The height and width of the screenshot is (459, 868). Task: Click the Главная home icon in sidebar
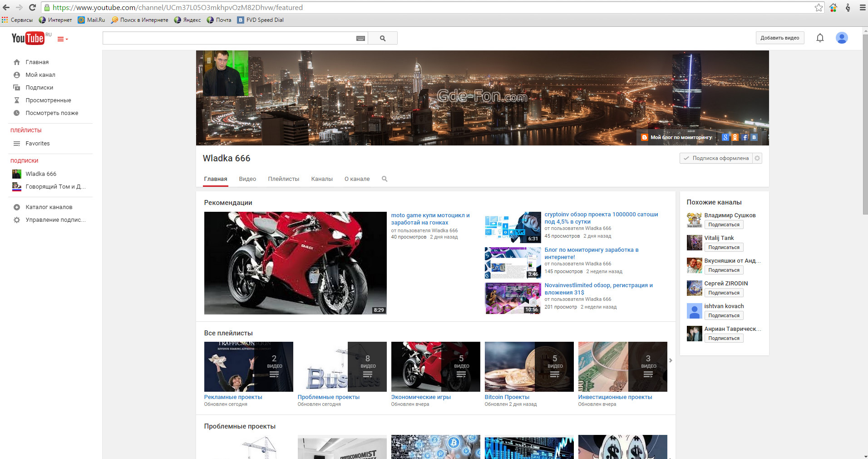(17, 62)
